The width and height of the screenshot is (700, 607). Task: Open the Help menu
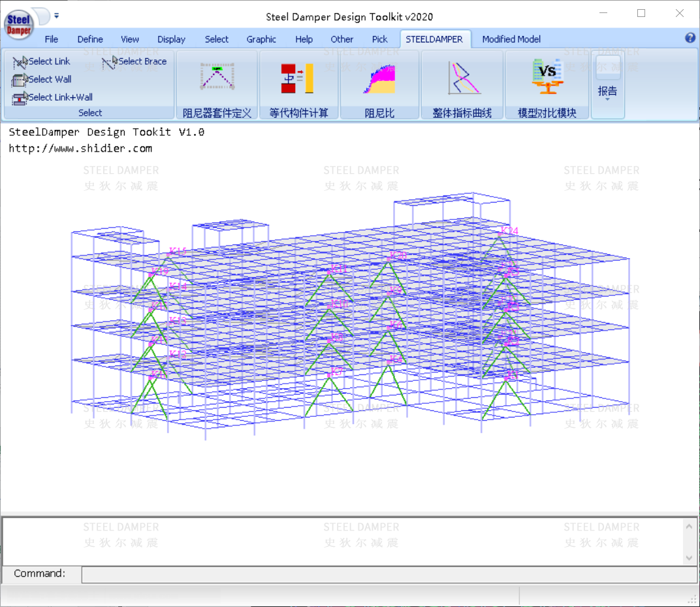(304, 39)
